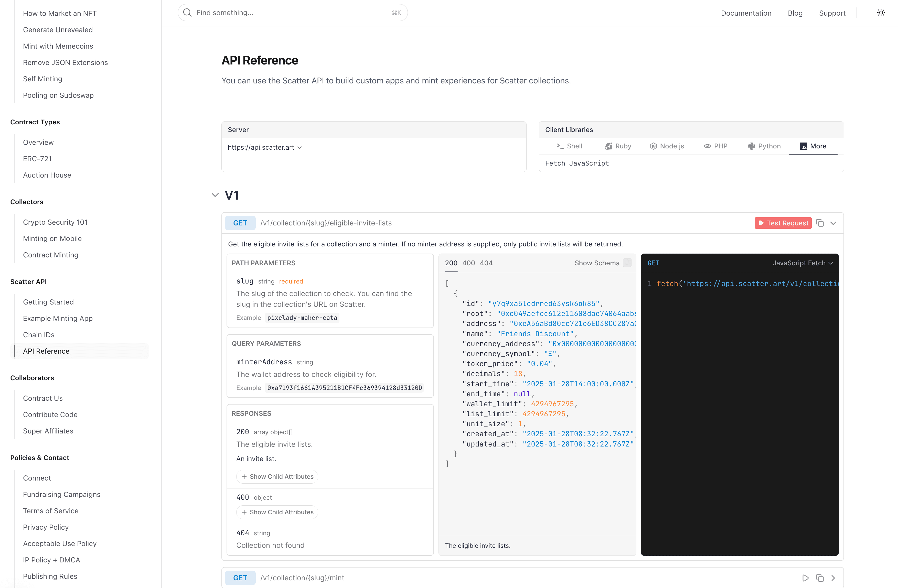The height and width of the screenshot is (588, 898).
Task: Open the Blog menu item
Action: click(795, 13)
